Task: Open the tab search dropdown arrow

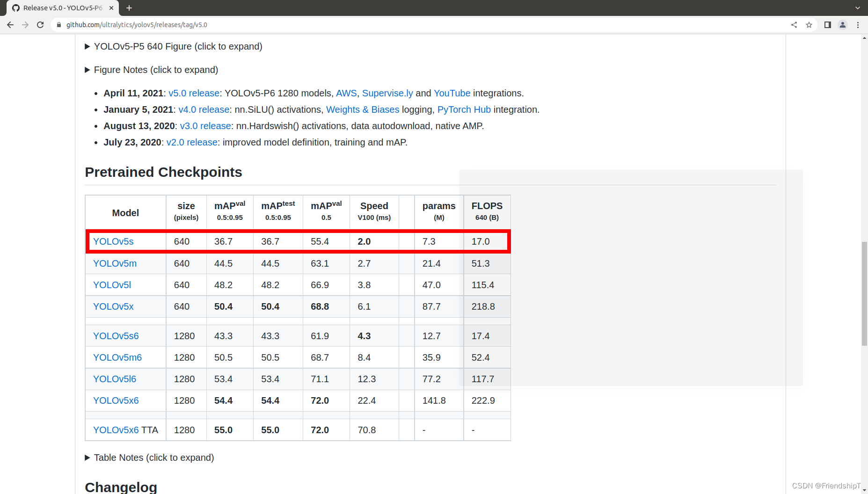Action: [x=858, y=8]
